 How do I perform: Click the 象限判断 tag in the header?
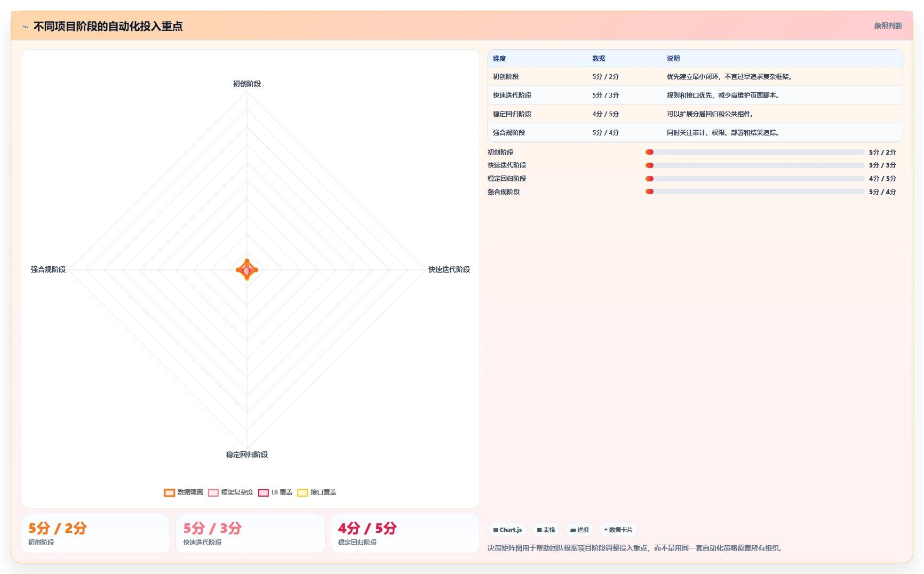888,26
